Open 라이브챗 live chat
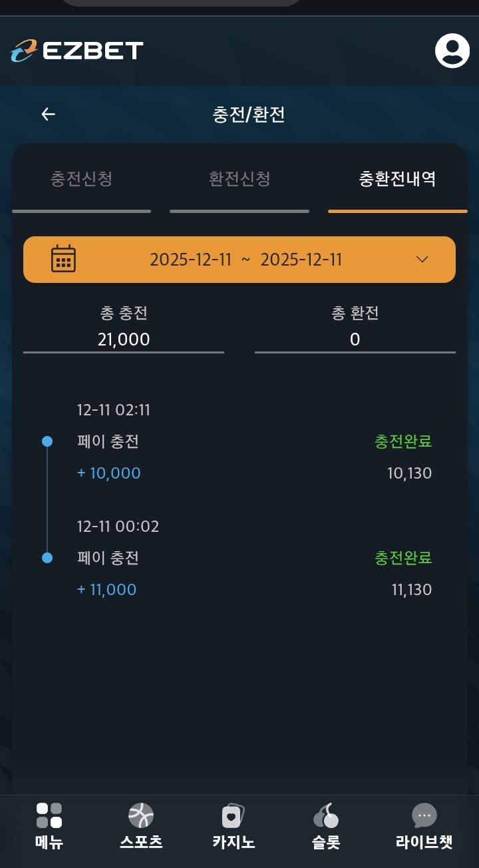This screenshot has width=479, height=868. (424, 825)
